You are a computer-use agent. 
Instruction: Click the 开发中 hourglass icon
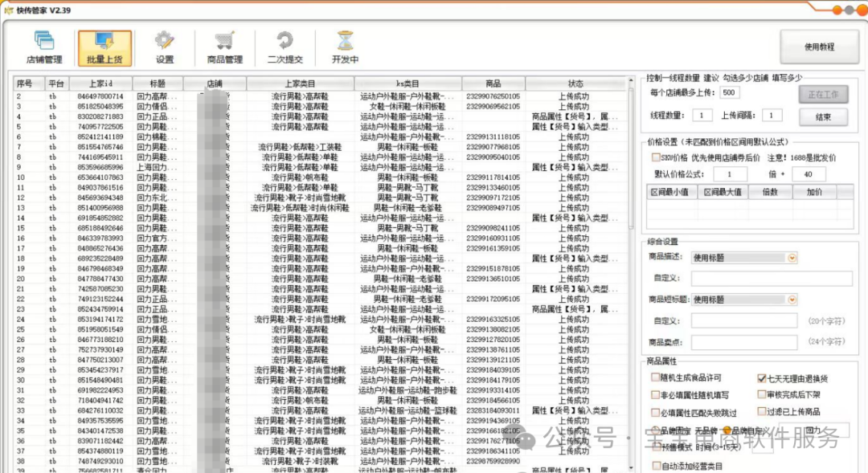pyautogui.click(x=345, y=47)
